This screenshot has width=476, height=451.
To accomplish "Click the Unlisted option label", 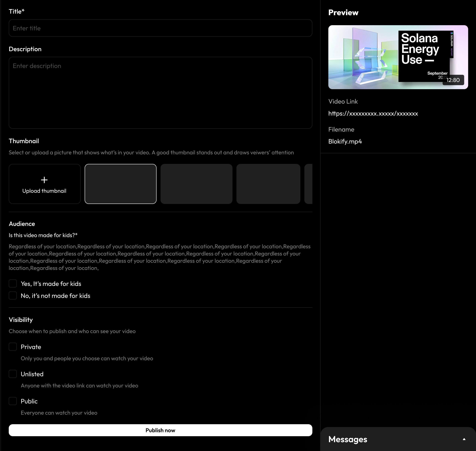I will [32, 374].
